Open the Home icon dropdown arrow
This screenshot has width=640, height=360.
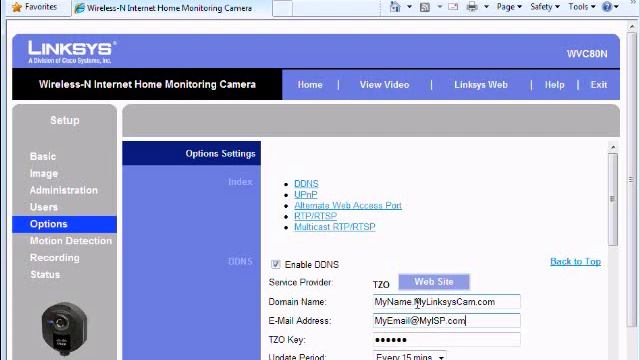tap(409, 7)
